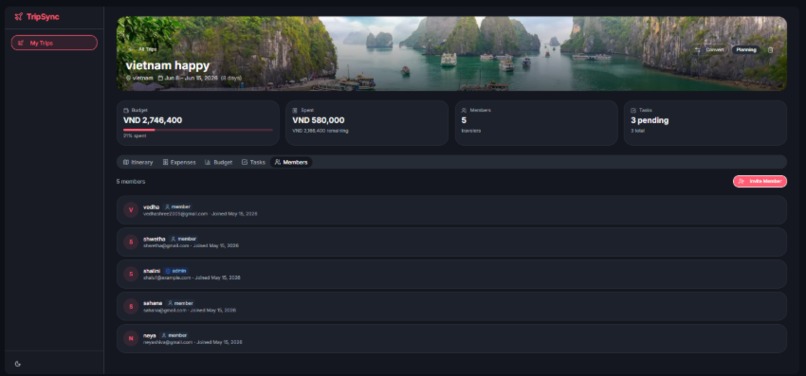Click vedha's member role badge
This screenshot has height=376, width=806.
(177, 207)
